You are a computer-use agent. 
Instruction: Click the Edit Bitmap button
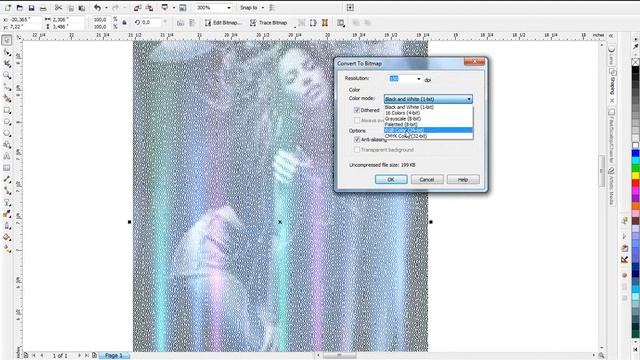point(223,23)
